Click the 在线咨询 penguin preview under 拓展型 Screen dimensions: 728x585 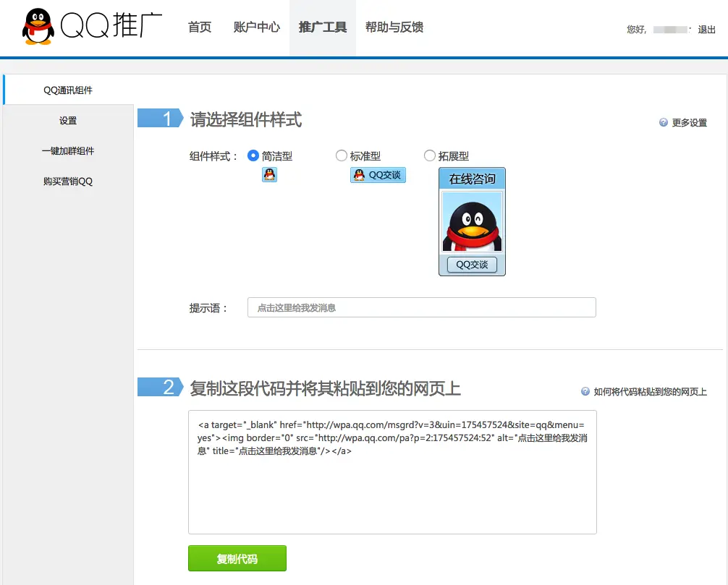471,221
